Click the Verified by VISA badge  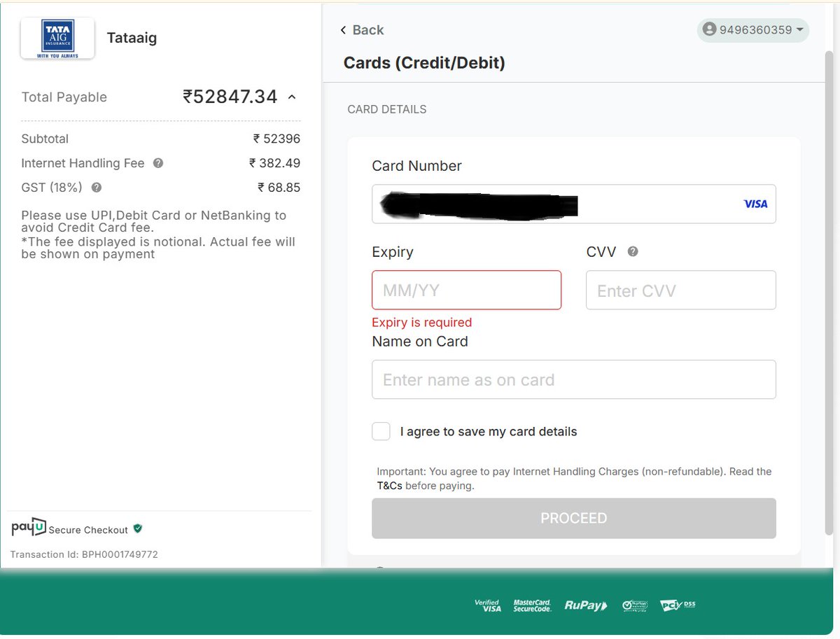click(x=488, y=605)
